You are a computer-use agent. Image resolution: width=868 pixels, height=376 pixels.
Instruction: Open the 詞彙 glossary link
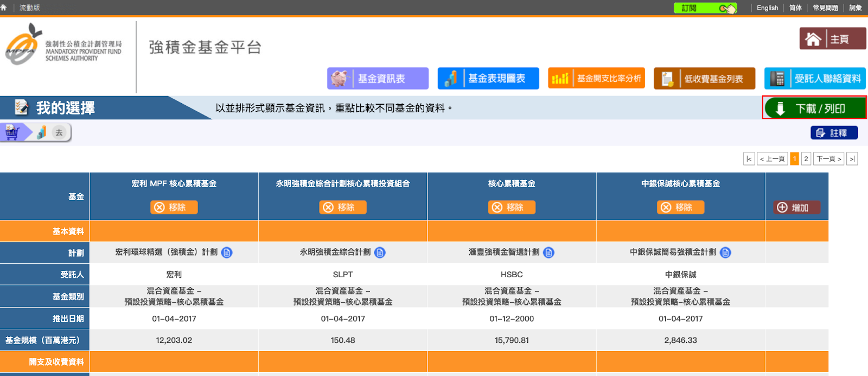pos(856,8)
